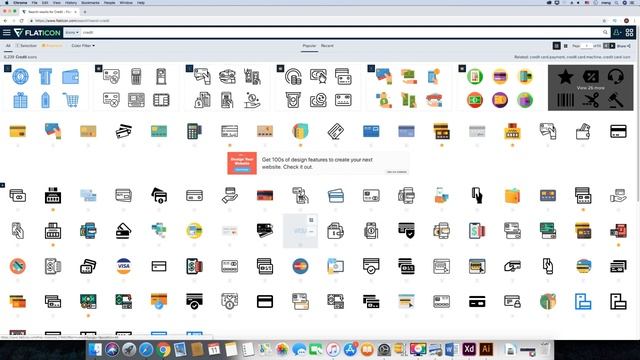Toggle the Selection filter
The width and height of the screenshot is (640, 360).
click(27, 46)
